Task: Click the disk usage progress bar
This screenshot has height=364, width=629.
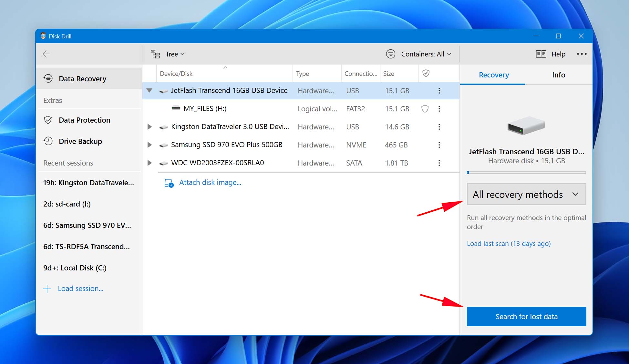Action: point(526,173)
